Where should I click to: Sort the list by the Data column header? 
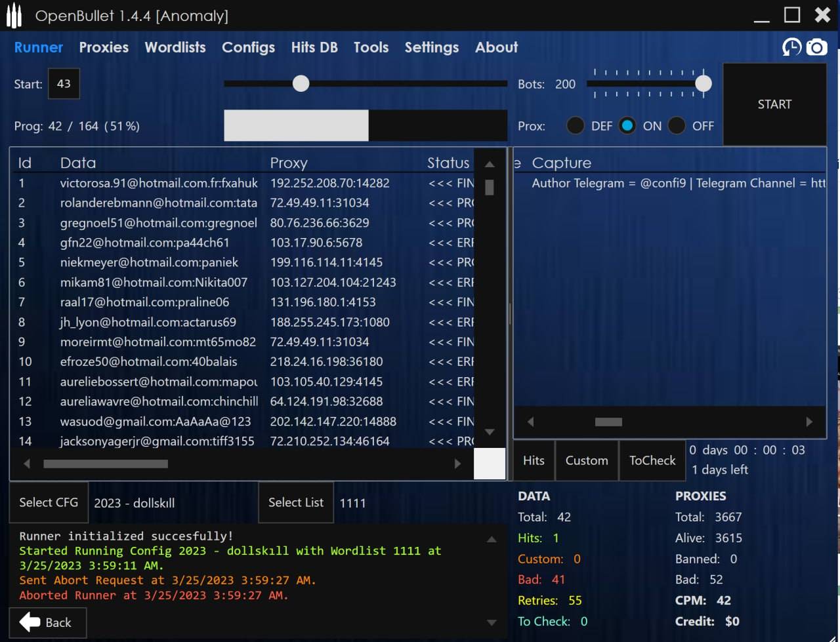78,163
